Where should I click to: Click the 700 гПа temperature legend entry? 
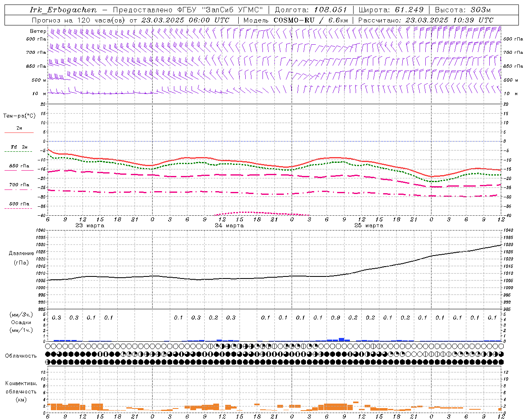click(19, 185)
